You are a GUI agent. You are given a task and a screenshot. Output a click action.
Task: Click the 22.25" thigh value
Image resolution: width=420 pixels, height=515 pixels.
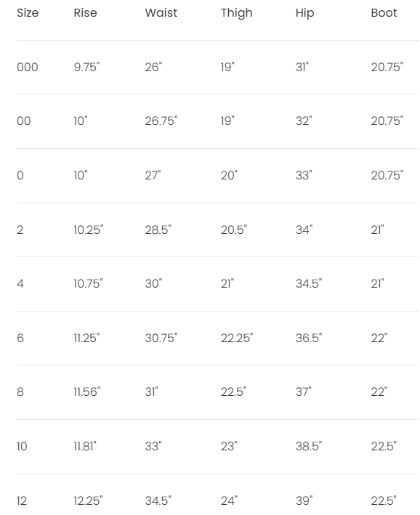click(x=237, y=338)
